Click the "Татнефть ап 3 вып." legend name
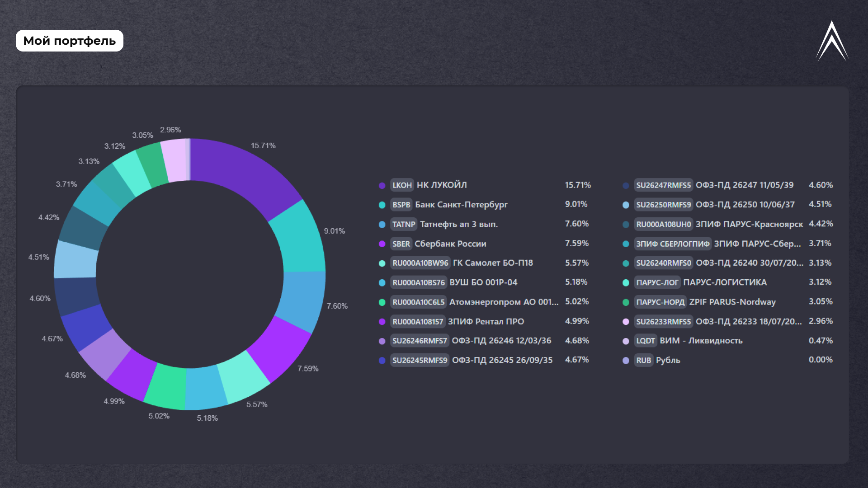 459,224
